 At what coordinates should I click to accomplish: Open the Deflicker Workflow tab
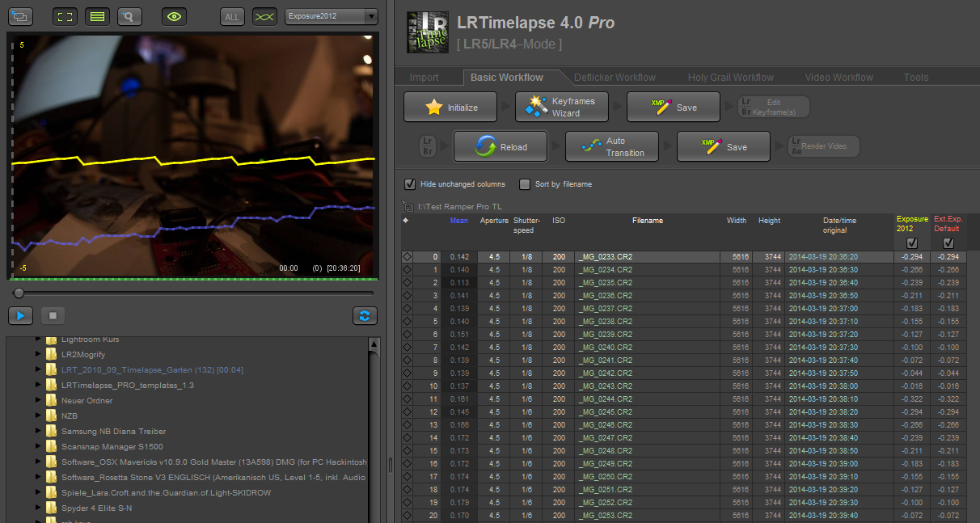(x=615, y=78)
